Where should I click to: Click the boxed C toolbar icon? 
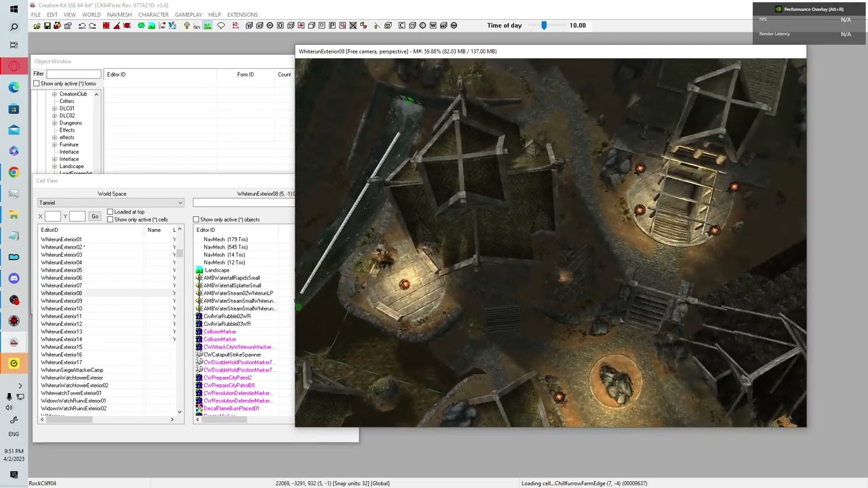click(402, 26)
